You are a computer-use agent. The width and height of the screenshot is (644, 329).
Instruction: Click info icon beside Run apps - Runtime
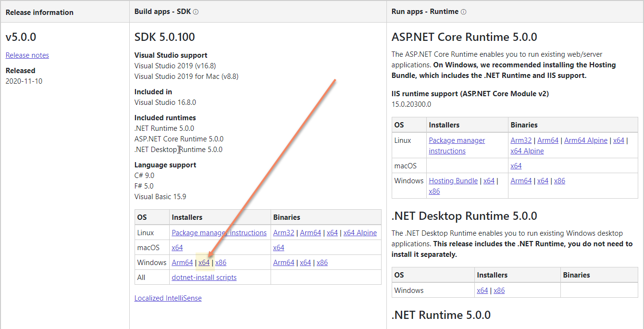pyautogui.click(x=463, y=12)
